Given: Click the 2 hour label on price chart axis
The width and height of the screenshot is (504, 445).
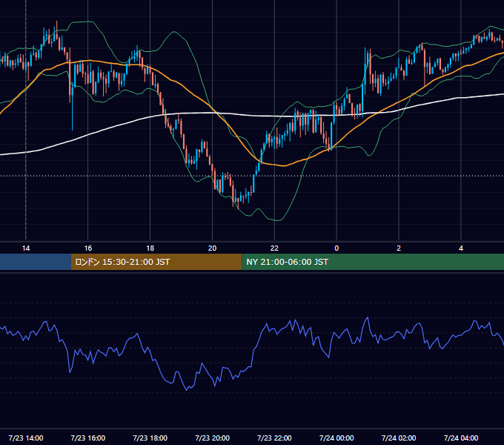Looking at the screenshot, I should coord(399,248).
